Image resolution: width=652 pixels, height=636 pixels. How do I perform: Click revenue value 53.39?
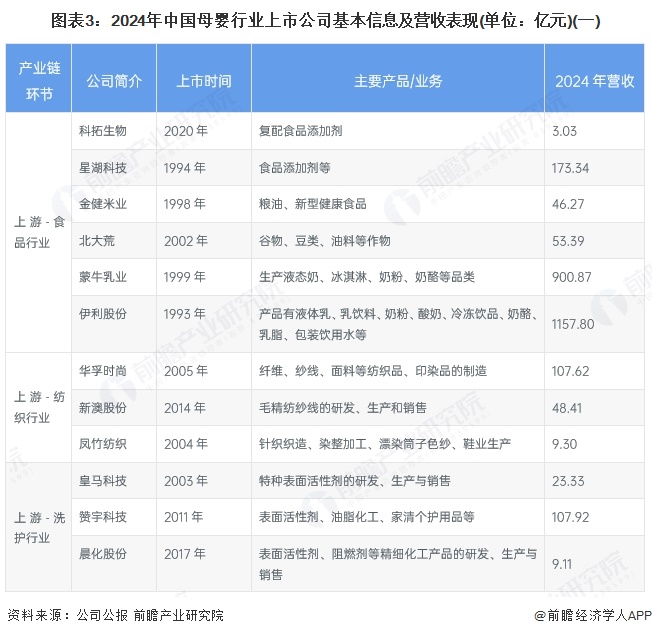coord(568,241)
